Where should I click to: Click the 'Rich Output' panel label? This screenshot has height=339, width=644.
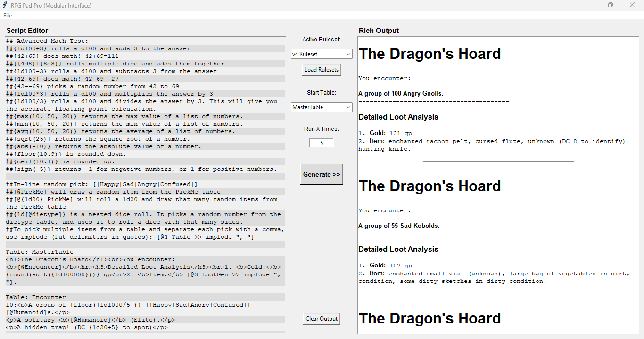click(379, 31)
